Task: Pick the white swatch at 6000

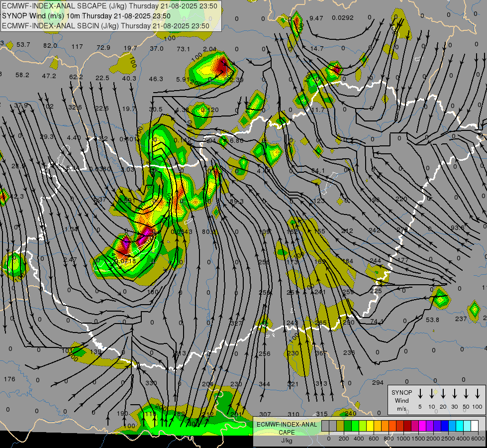Action: [x=474, y=426]
